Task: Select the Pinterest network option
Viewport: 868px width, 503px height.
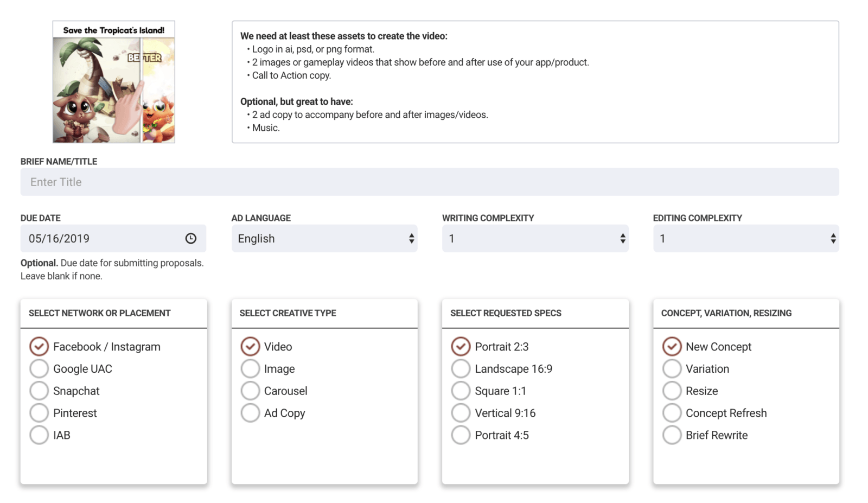Action: (39, 413)
